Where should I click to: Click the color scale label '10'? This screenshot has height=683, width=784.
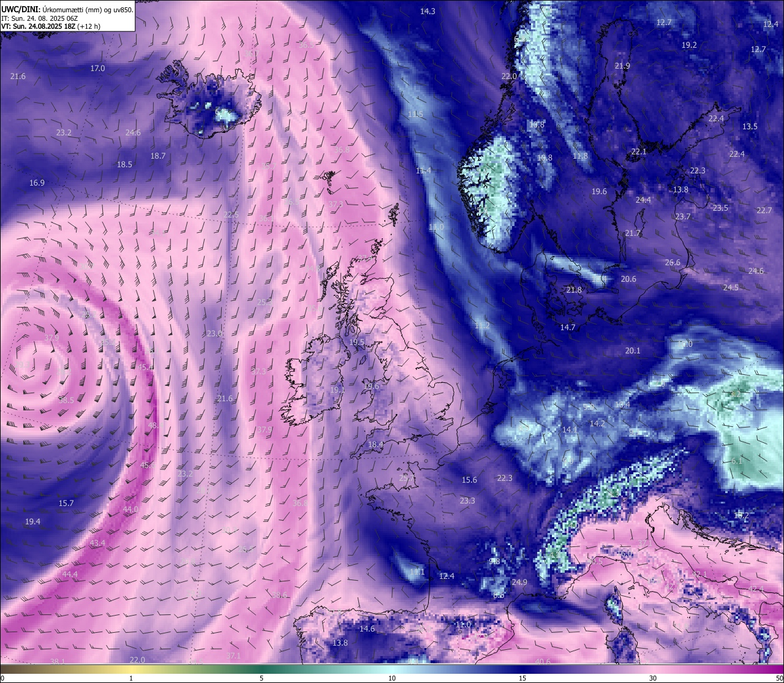392,678
